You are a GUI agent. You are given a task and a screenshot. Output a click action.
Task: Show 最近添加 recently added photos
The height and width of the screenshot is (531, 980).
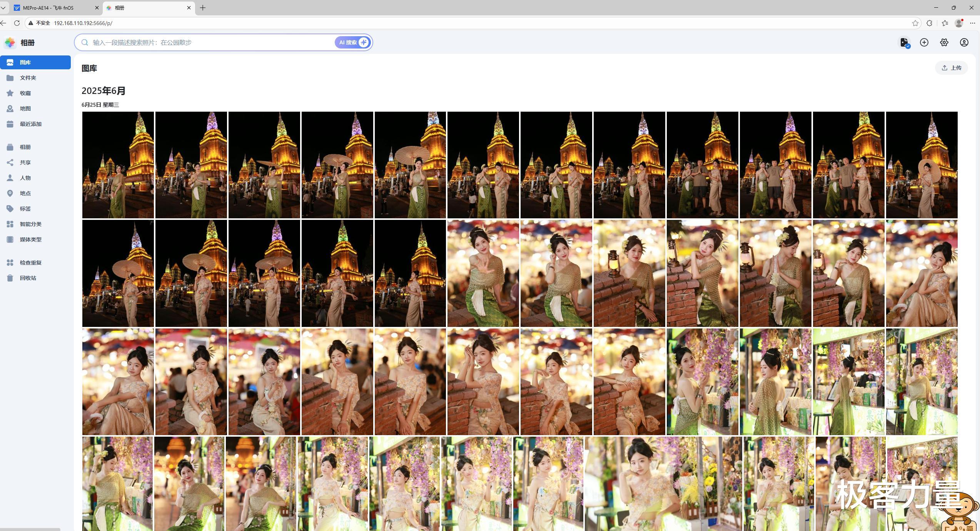tap(30, 124)
